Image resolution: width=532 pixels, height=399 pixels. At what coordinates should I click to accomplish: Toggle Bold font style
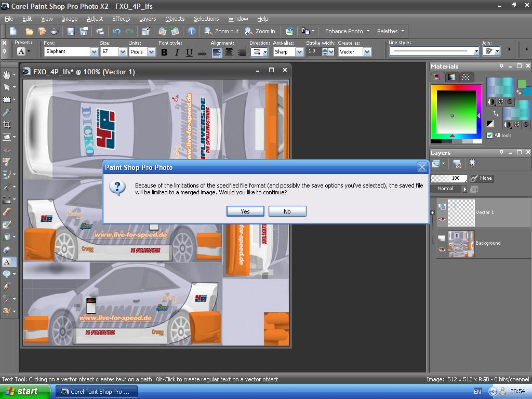point(164,52)
